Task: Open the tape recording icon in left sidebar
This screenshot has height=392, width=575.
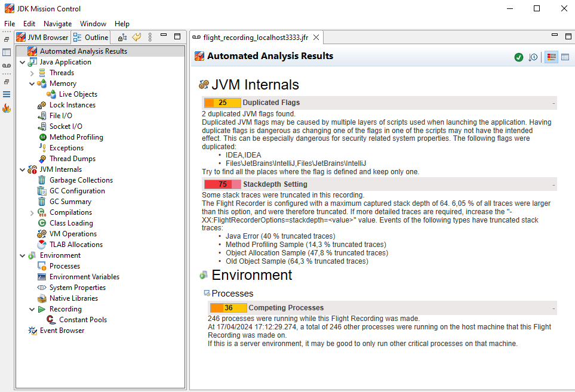Action: 7,66
